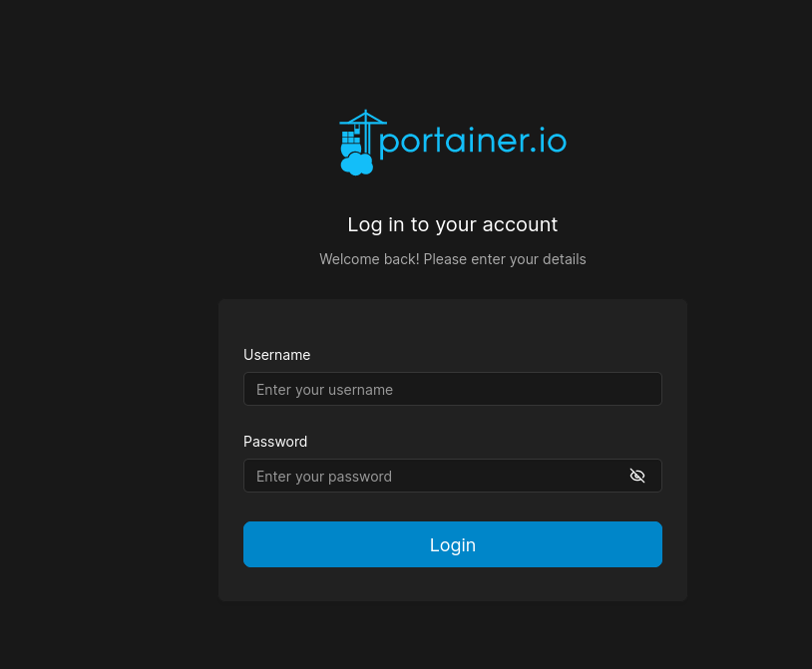
Task: Submit the form via Login
Action: pyautogui.click(x=453, y=544)
